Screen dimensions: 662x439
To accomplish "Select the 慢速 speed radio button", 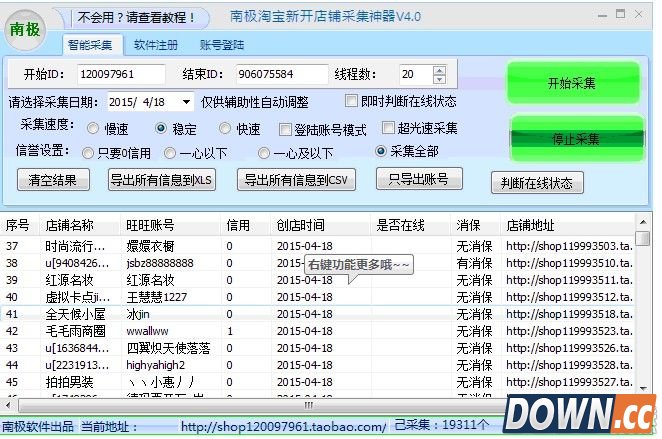I will [92, 128].
